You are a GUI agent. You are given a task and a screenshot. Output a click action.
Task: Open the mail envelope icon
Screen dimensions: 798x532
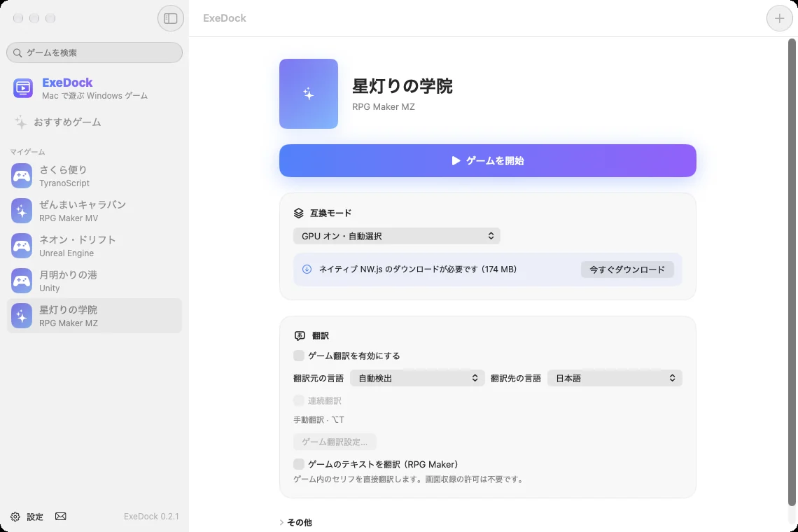61,516
